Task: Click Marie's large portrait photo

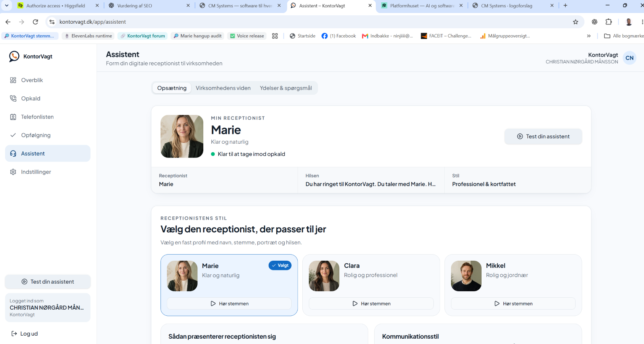Action: (182, 136)
